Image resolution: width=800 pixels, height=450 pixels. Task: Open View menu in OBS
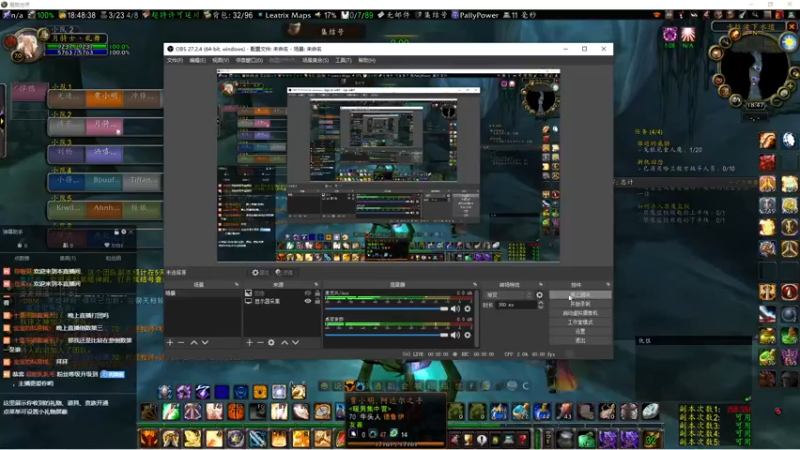(x=220, y=60)
